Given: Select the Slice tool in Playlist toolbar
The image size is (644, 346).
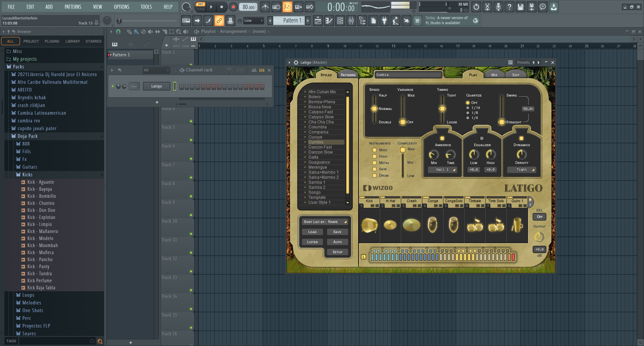Looking at the screenshot, I should coord(164,32).
